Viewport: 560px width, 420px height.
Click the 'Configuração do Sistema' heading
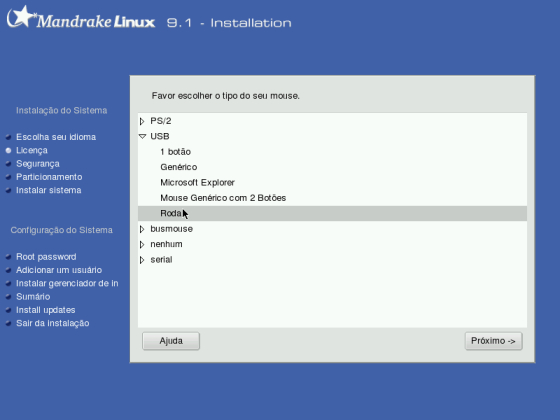click(61, 230)
